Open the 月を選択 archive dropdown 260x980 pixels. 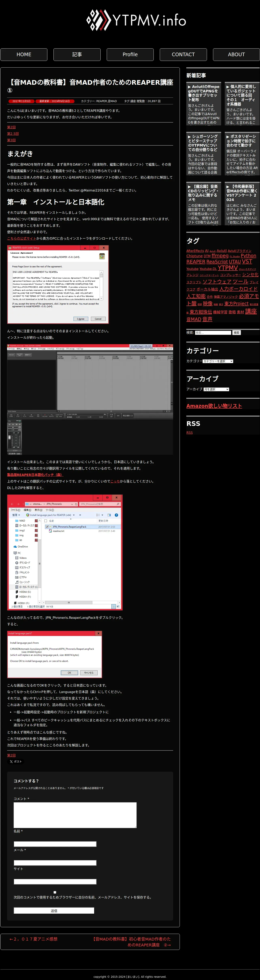pyautogui.click(x=216, y=389)
